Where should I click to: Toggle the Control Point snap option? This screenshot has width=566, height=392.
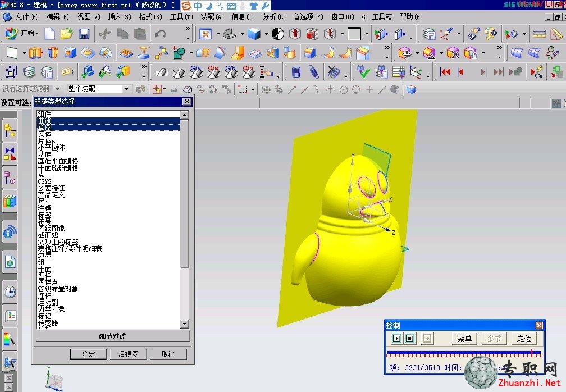tap(317, 89)
